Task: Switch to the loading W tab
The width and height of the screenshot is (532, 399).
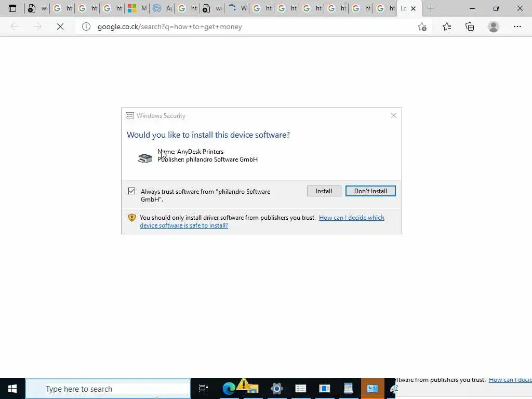Action: (237, 8)
